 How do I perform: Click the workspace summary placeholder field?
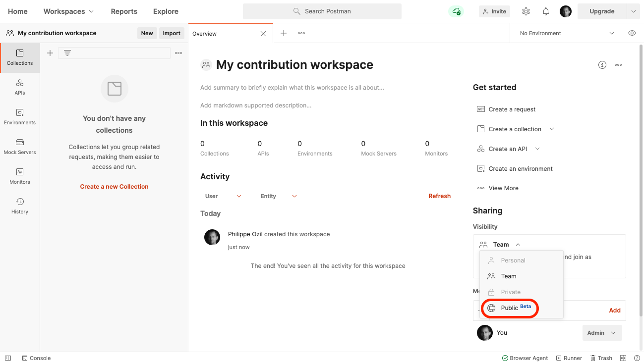click(x=292, y=88)
